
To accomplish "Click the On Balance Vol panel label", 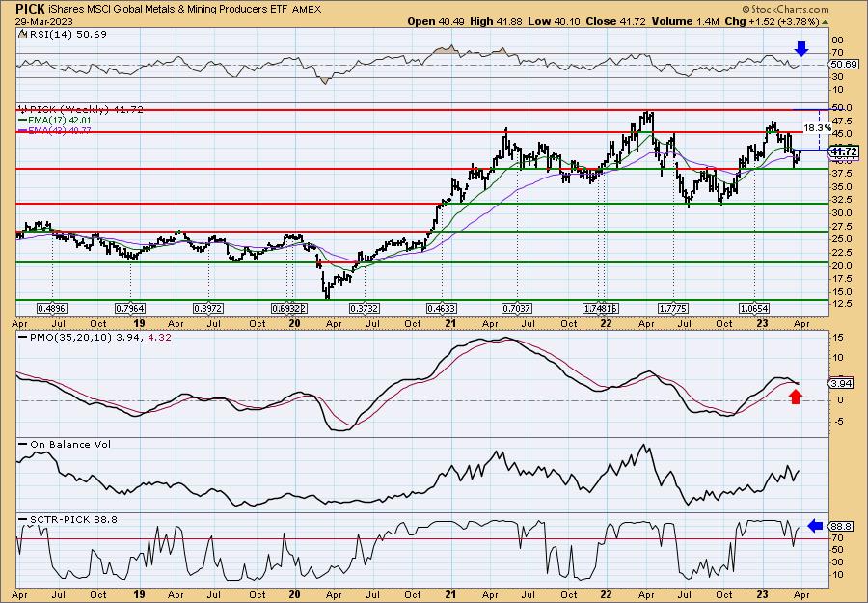I will [x=65, y=445].
